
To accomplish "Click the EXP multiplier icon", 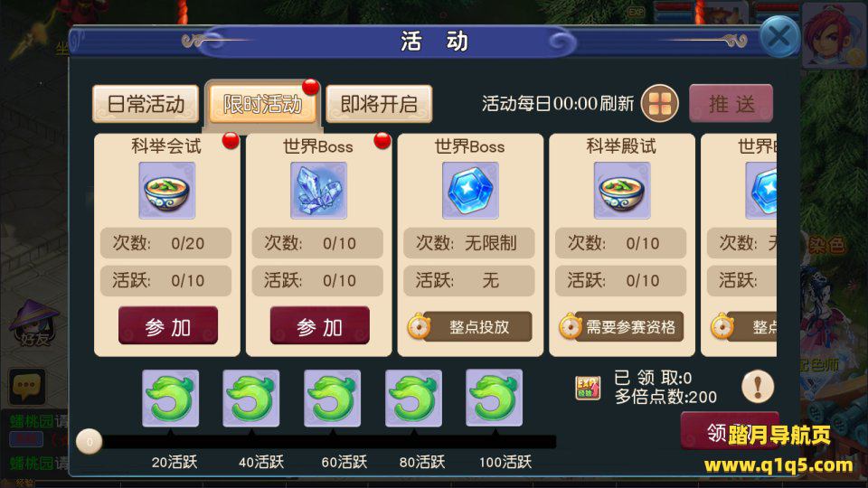I will 588,388.
